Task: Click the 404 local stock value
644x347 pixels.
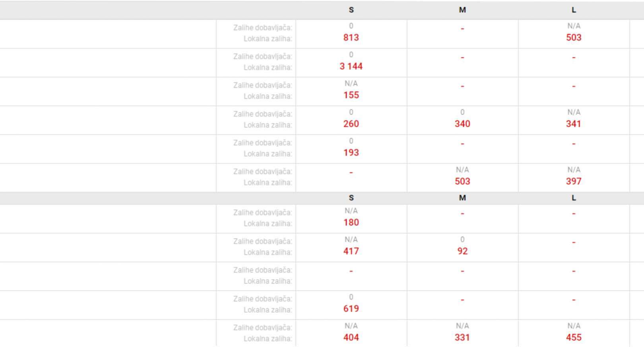Action: 351,337
